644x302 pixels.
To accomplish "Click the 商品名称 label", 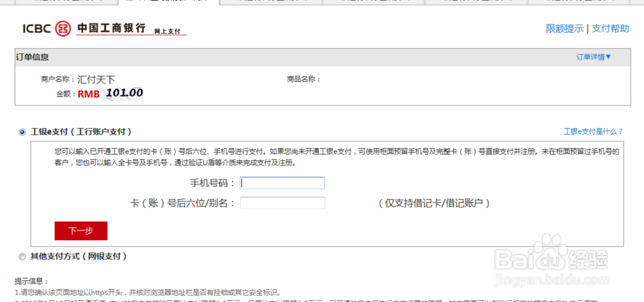I will point(303,79).
